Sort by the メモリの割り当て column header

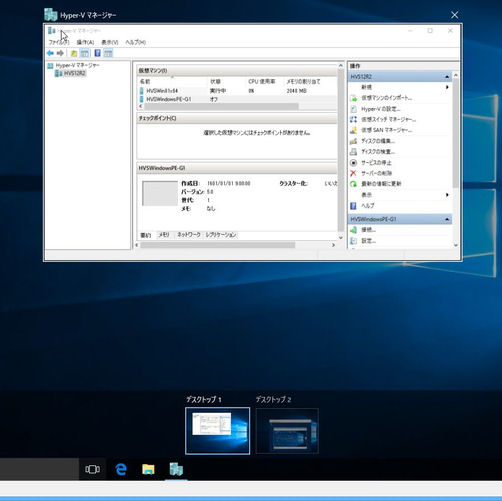tap(303, 81)
